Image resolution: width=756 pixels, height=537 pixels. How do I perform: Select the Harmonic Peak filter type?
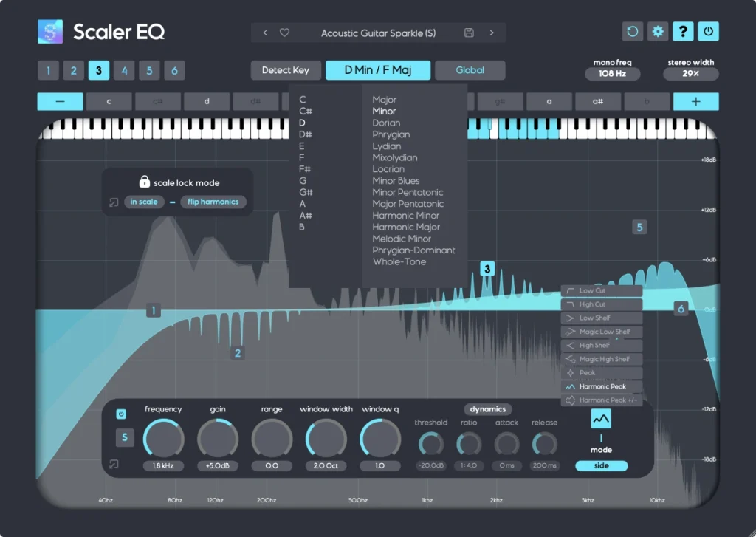point(605,386)
